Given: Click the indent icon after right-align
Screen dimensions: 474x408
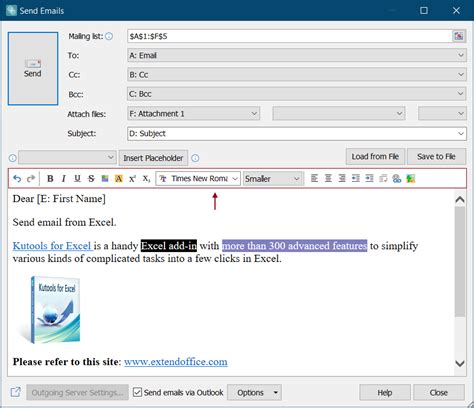Looking at the screenshot, I should (x=355, y=179).
